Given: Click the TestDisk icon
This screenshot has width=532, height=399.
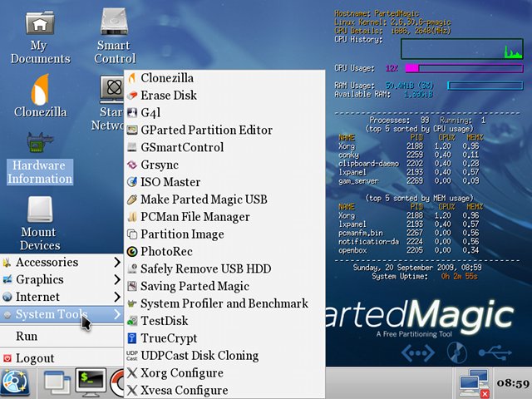Looking at the screenshot, I should pos(132,321).
